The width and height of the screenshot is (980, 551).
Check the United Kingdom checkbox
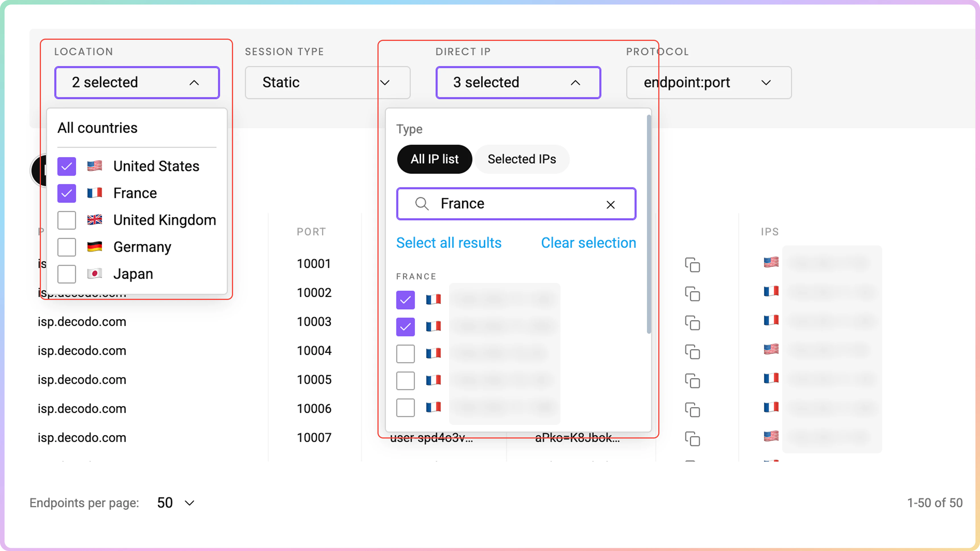67,220
